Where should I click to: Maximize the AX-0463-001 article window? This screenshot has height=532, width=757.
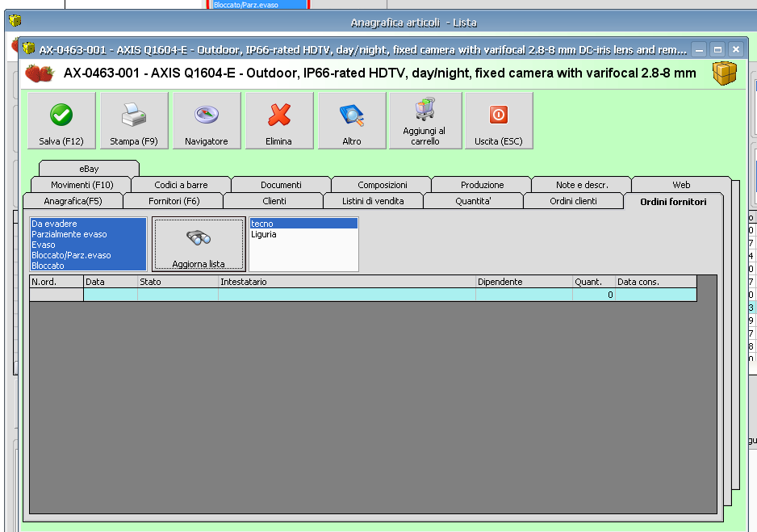[x=717, y=49]
